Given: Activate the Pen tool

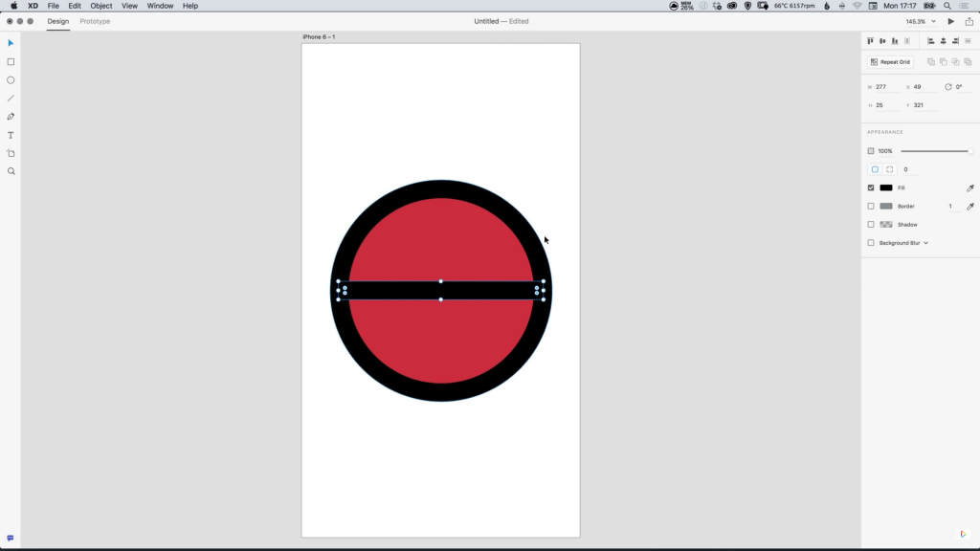Looking at the screenshot, I should click(x=11, y=117).
